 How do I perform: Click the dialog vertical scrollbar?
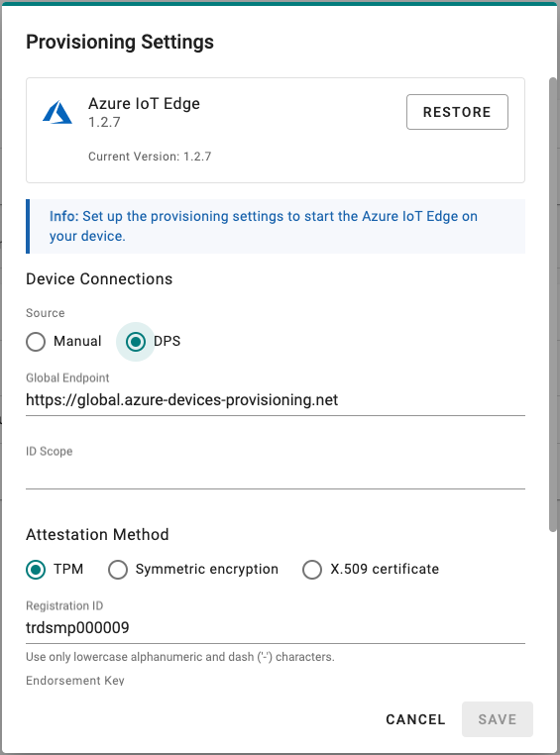(553, 304)
